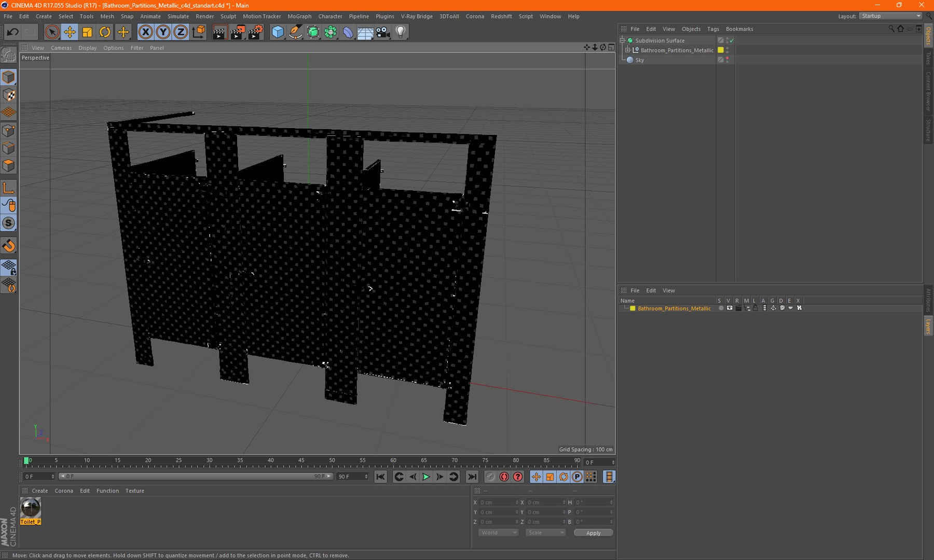Add a Light object bulb icon
The height and width of the screenshot is (560, 934).
pyautogui.click(x=401, y=32)
